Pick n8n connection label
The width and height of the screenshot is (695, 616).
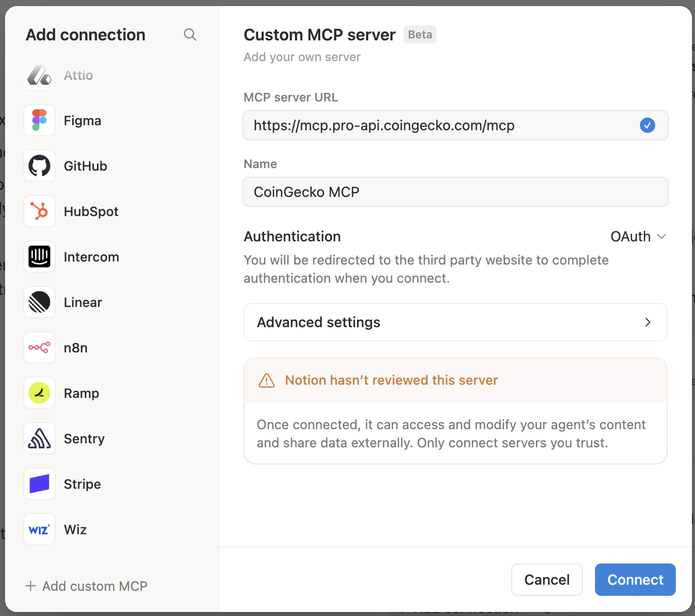[x=76, y=348]
